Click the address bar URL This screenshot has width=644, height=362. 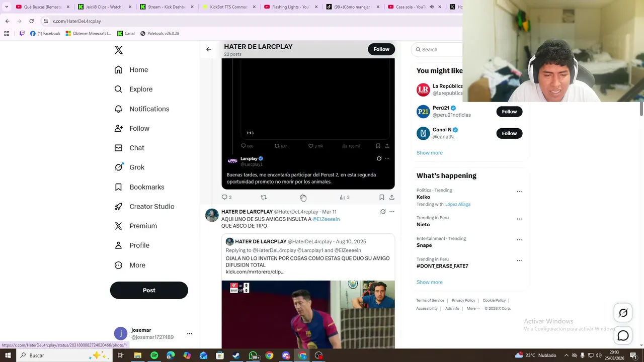click(x=76, y=21)
